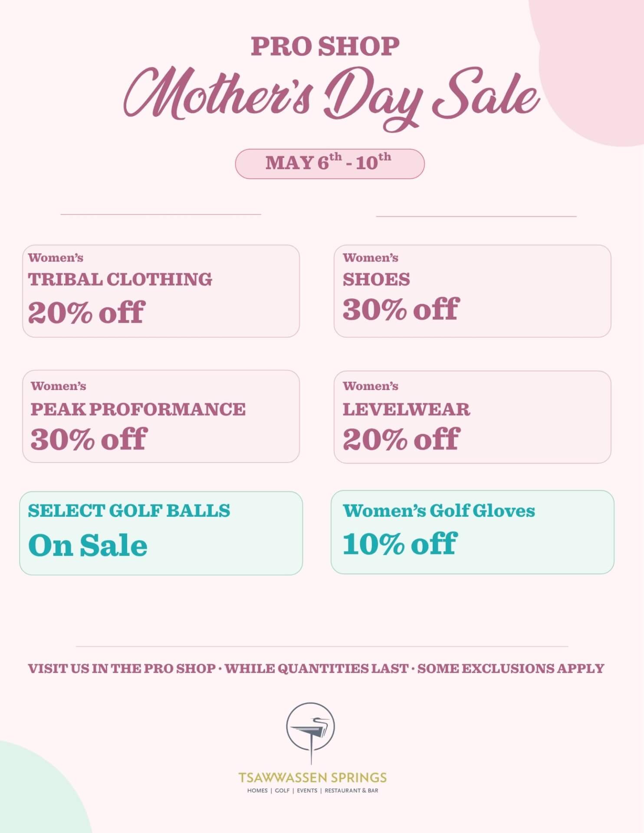Open the Women's Levelwear 20% off card
The image size is (644, 833).
pyautogui.click(x=472, y=417)
